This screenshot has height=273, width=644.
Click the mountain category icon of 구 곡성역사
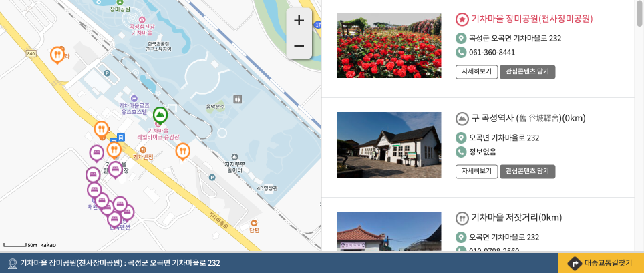tap(462, 119)
